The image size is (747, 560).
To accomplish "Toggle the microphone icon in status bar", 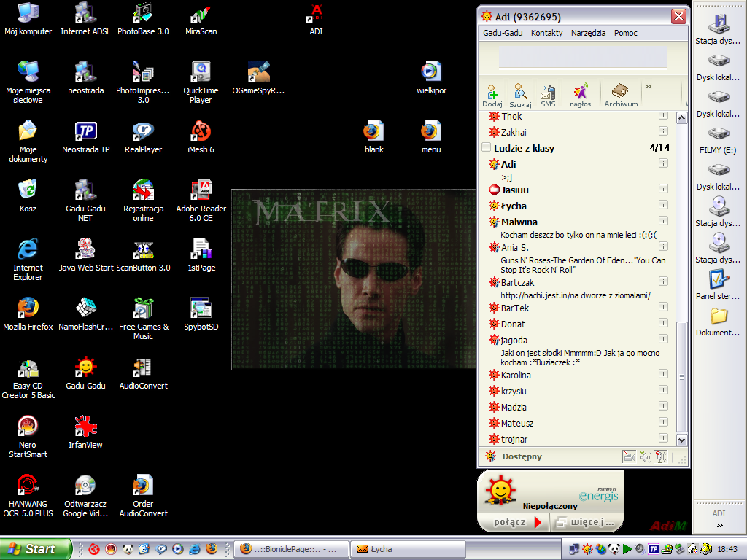I will 660,456.
